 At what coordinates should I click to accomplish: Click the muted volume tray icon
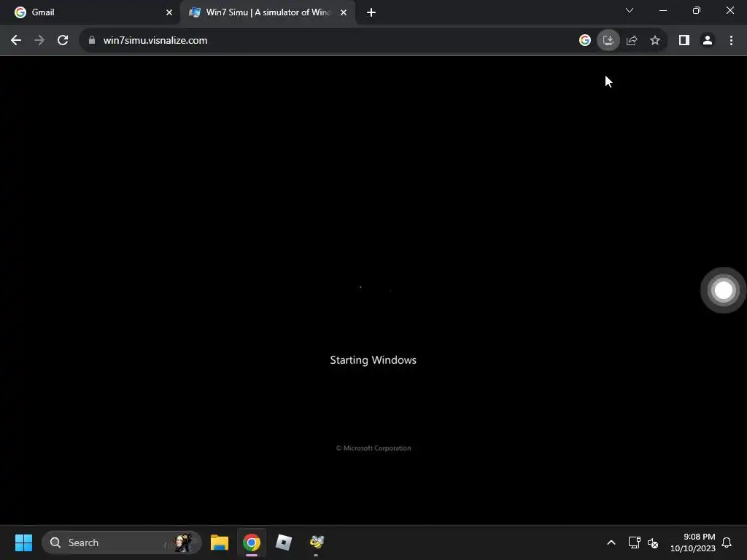coord(653,542)
